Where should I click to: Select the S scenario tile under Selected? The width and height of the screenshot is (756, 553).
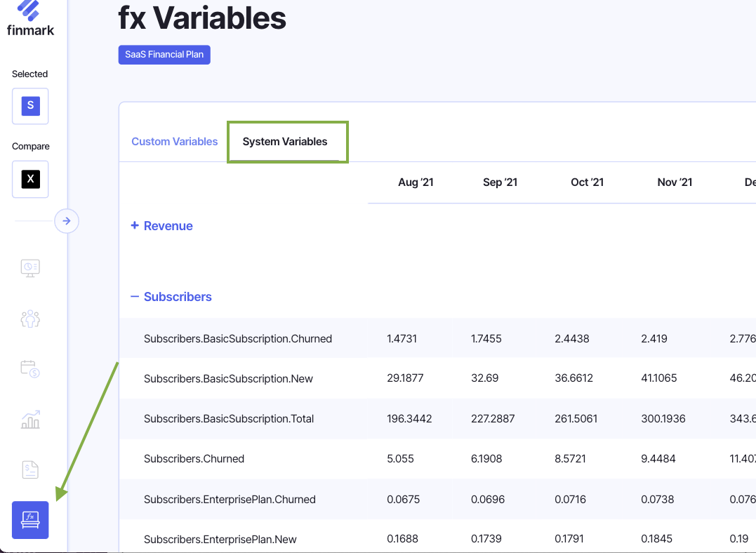[29, 106]
